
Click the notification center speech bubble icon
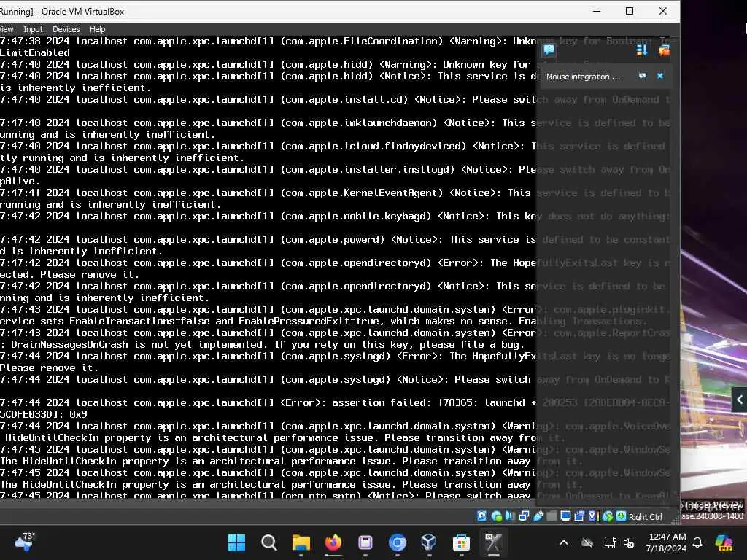tap(549, 50)
